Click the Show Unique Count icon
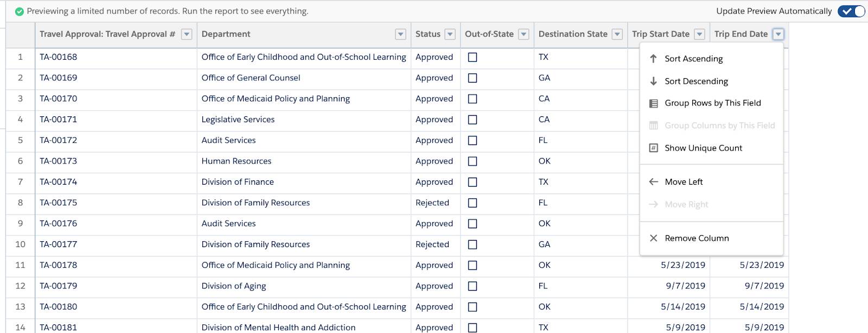Viewport: 868px width, 333px height. 653,148
